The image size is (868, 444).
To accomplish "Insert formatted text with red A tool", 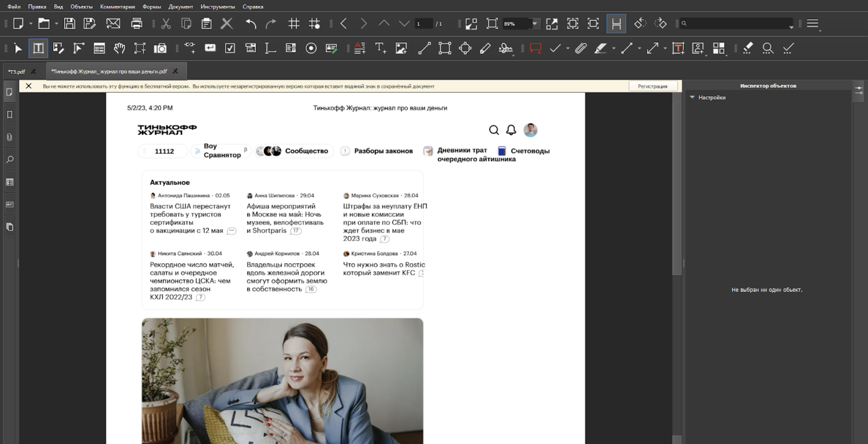I will coord(360,48).
